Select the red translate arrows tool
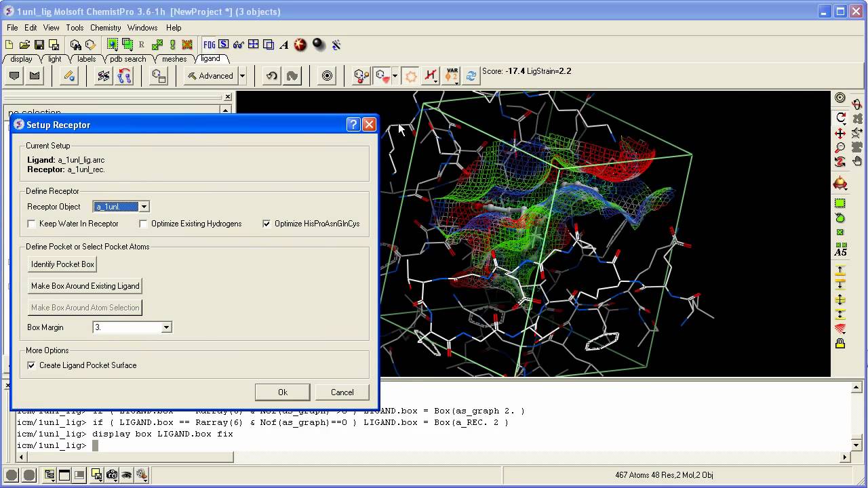This screenshot has height=488, width=868. [841, 133]
